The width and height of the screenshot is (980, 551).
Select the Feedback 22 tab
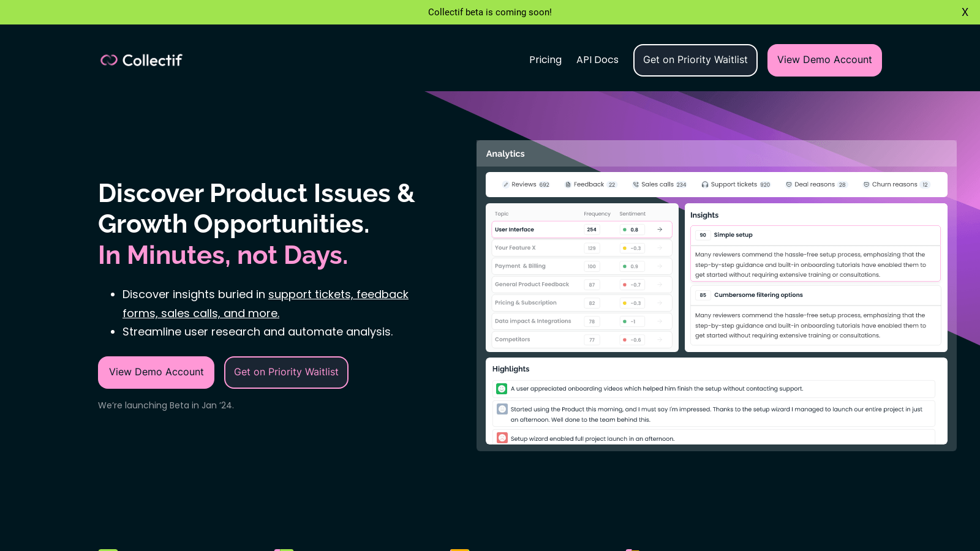point(590,184)
